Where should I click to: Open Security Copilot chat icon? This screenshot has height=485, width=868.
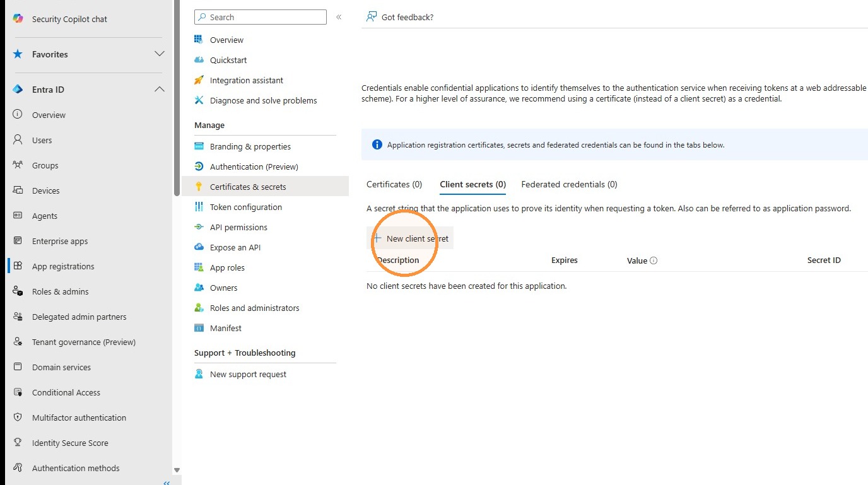(x=18, y=19)
